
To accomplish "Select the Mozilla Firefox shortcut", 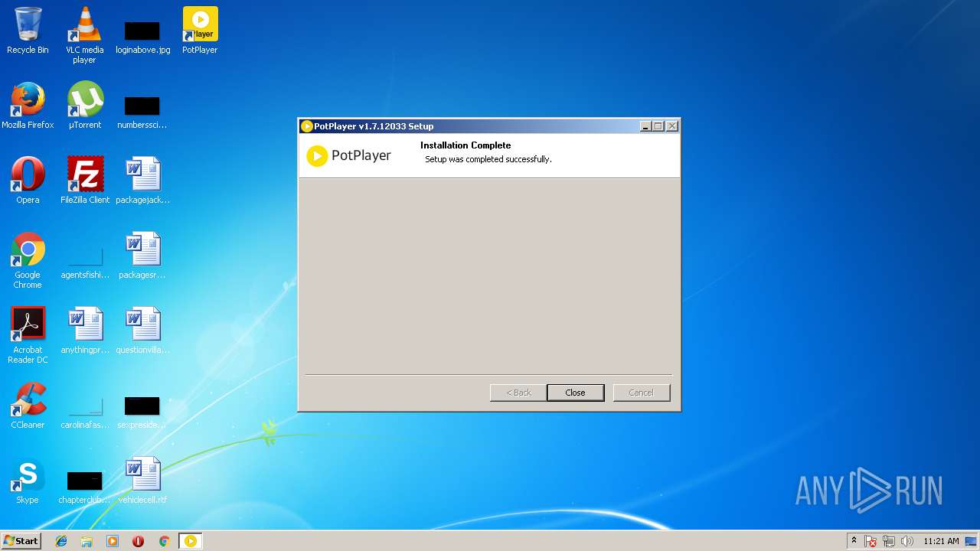I will (28, 106).
